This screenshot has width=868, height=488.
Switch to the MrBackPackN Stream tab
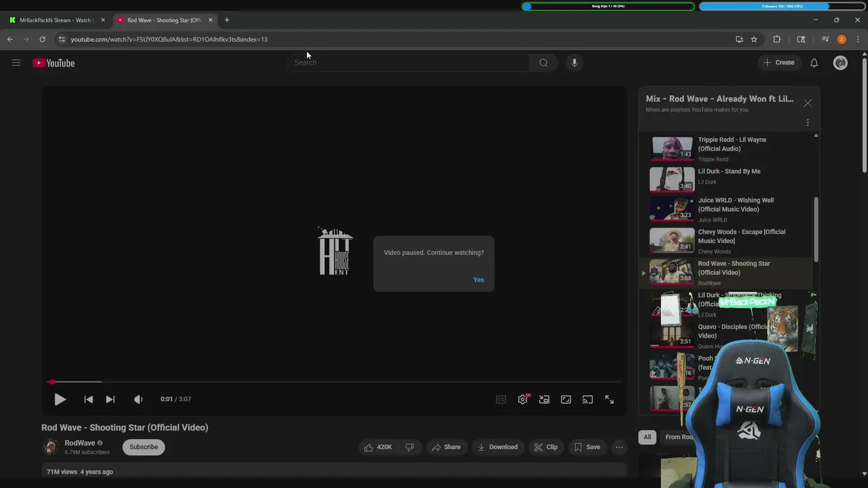pos(57,20)
